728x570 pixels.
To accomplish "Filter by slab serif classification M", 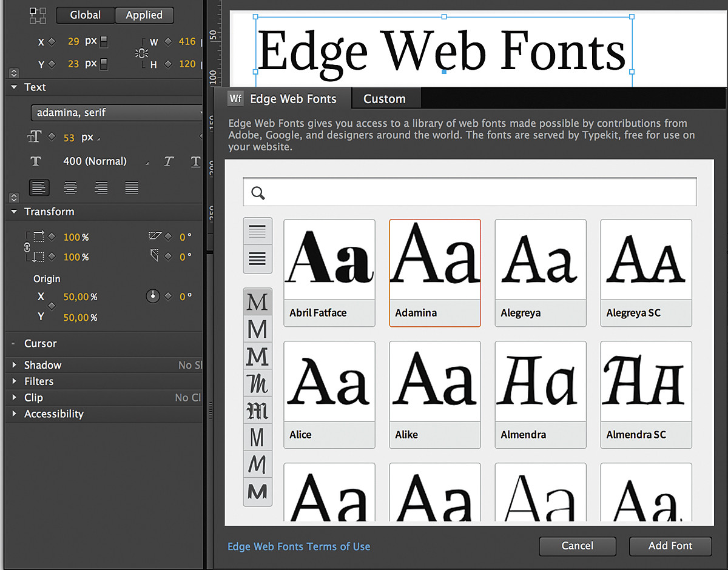I will pyautogui.click(x=257, y=357).
